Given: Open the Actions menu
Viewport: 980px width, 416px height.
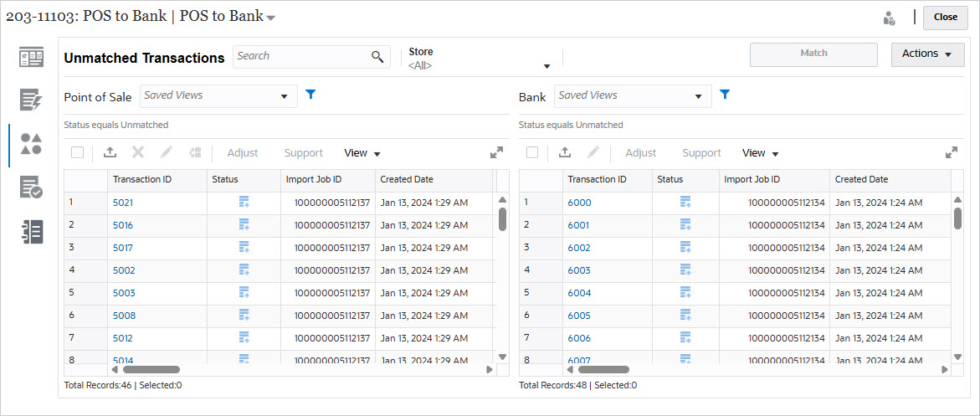Looking at the screenshot, I should coord(927,54).
